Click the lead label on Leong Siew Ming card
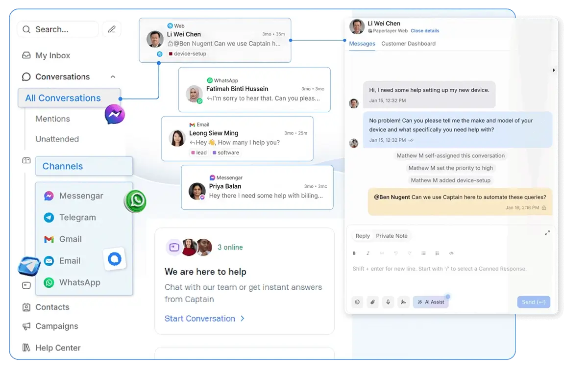Viewport: 588px width, 377px height. [198, 152]
